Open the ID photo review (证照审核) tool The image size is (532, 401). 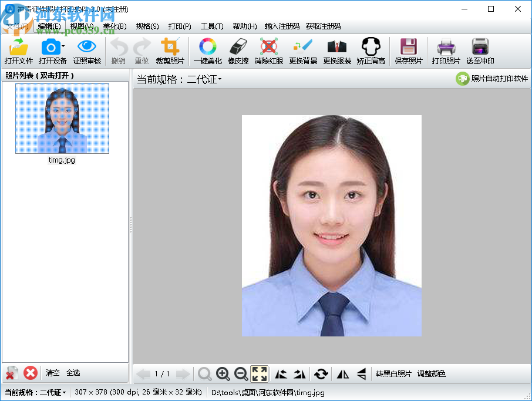click(x=87, y=47)
